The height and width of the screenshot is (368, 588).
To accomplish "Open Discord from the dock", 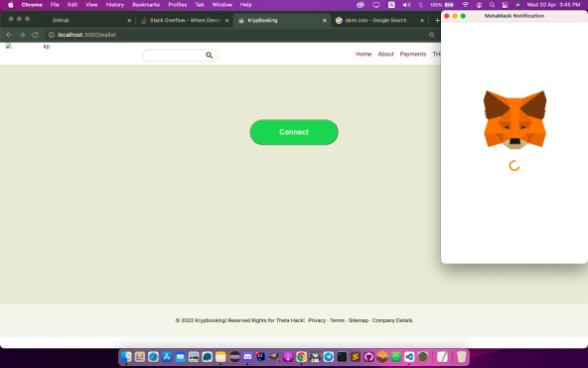I will [x=247, y=356].
